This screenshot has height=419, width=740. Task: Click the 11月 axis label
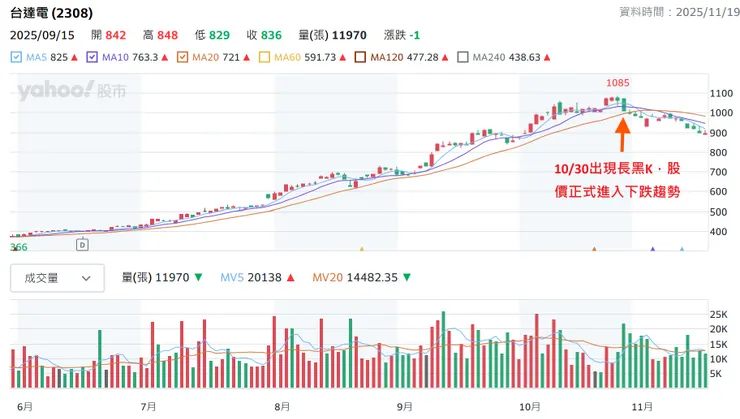pyautogui.click(x=642, y=406)
